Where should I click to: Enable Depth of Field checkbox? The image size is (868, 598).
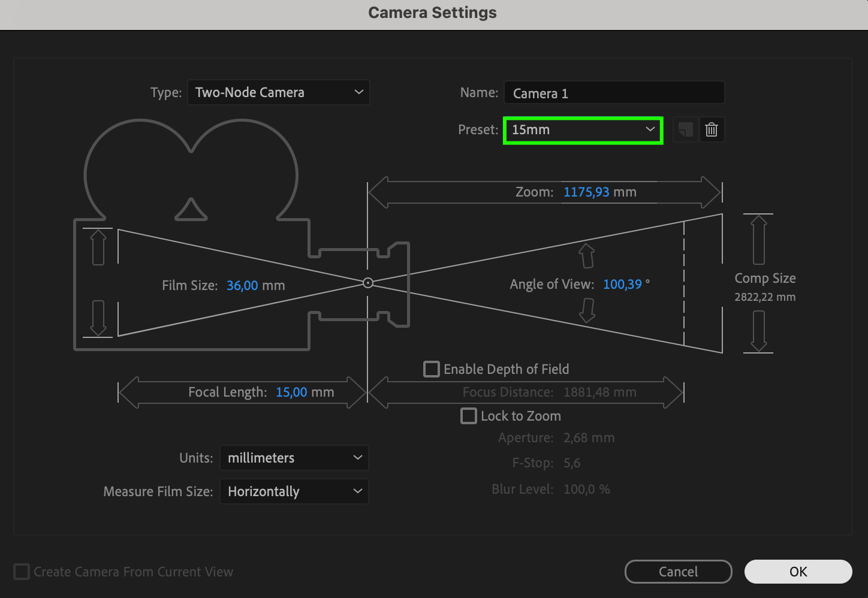pyautogui.click(x=432, y=369)
